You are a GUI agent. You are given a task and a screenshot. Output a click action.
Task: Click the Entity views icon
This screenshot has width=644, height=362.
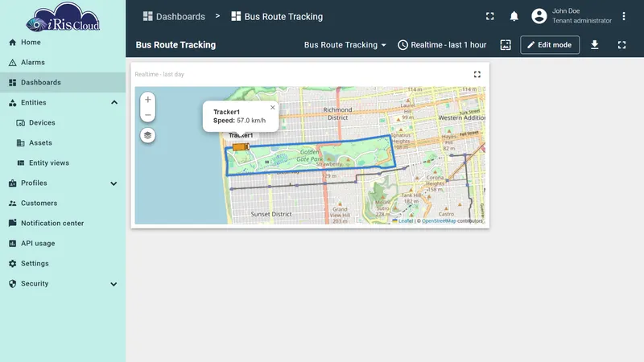(x=21, y=163)
